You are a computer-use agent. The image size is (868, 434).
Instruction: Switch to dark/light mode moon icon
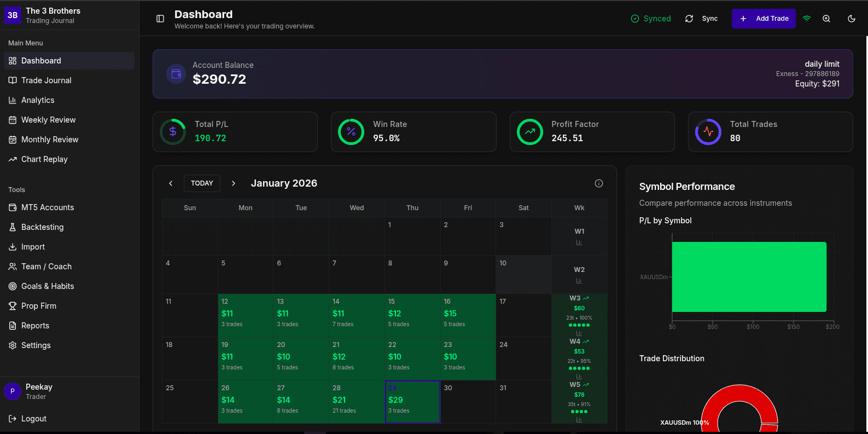tap(852, 19)
